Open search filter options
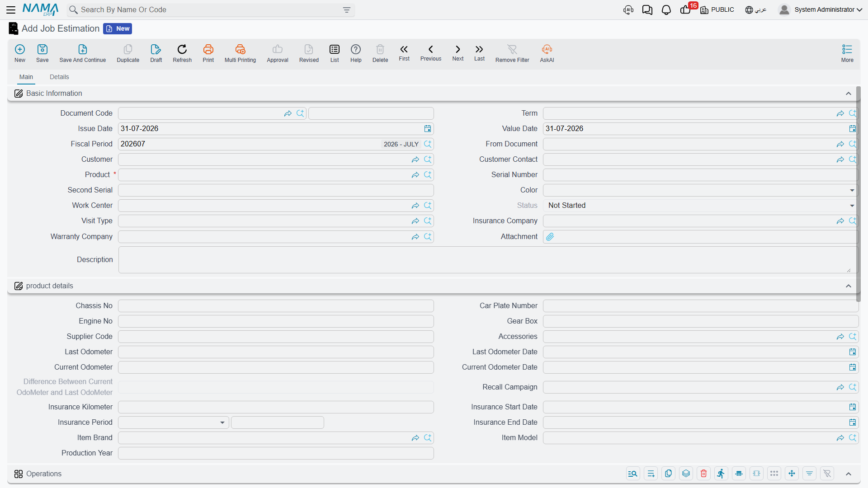 pos(347,10)
